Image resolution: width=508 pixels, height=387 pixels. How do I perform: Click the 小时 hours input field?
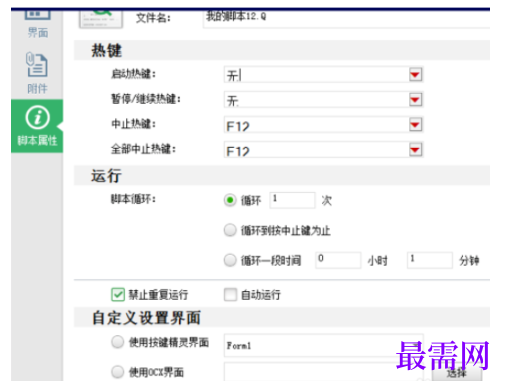tap(338, 260)
